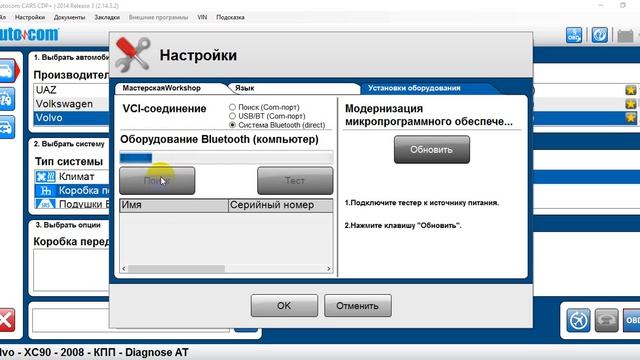Viewport: 640px width, 360px height.
Task: Click the Отменить button
Action: click(x=358, y=306)
